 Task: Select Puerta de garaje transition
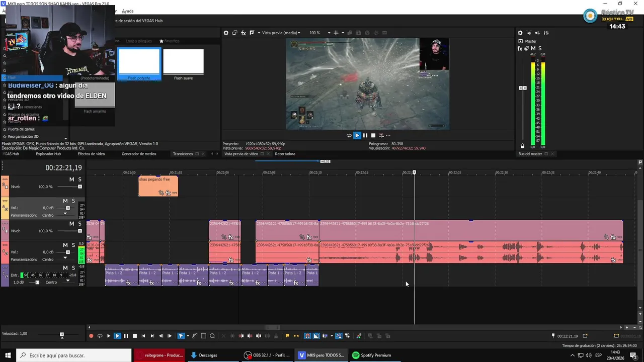point(21,129)
